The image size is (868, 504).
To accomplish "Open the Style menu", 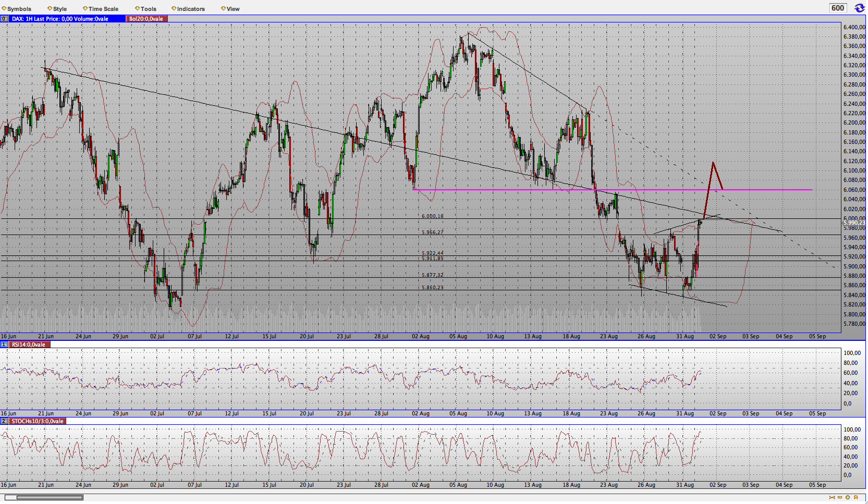I will click(x=57, y=9).
